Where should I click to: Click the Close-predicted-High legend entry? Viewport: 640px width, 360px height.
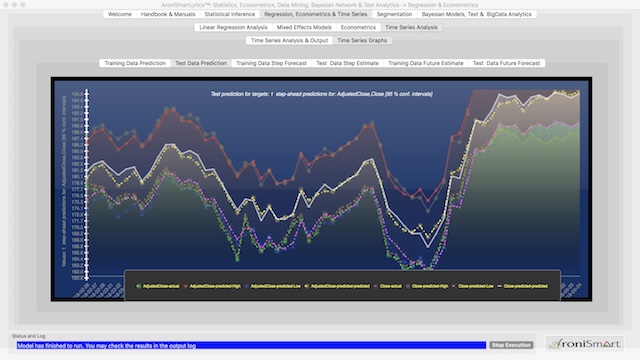point(427,286)
